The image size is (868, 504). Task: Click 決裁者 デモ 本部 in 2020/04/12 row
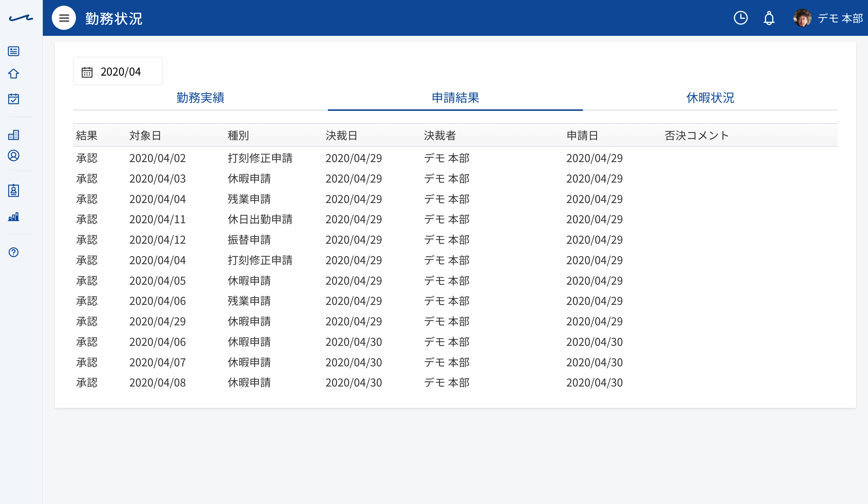[447, 240]
